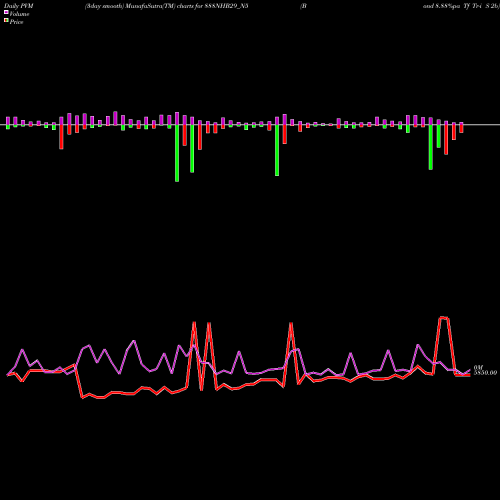Image resolution: width=500 pixels, height=500 pixels.
Task: Click the Volume legend label
Action: pyautogui.click(x=19, y=14)
